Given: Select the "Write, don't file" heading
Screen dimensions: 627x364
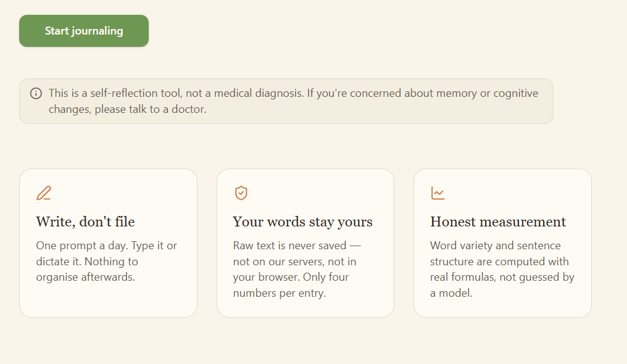Looking at the screenshot, I should (x=85, y=221).
